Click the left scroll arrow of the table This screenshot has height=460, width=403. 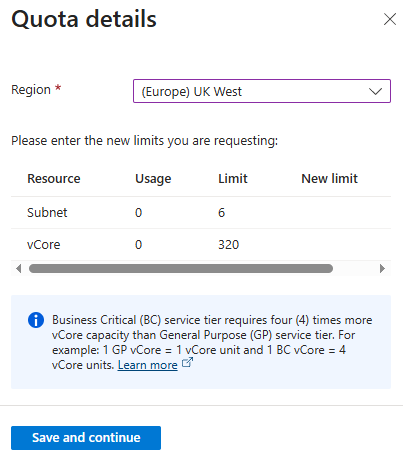click(19, 268)
